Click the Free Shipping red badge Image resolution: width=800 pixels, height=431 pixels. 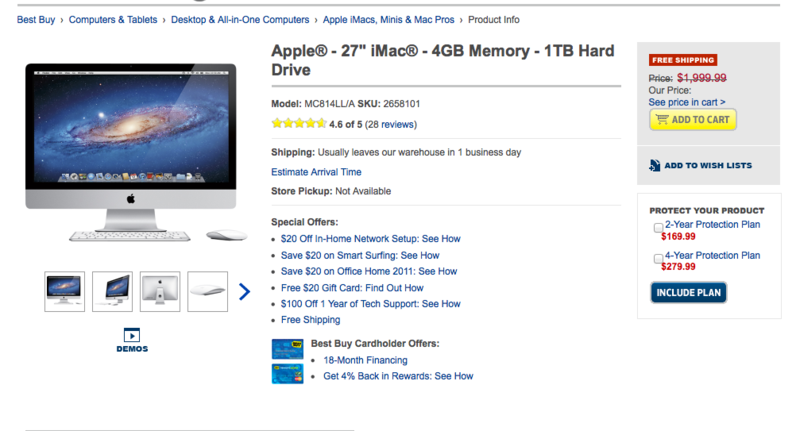tap(683, 60)
